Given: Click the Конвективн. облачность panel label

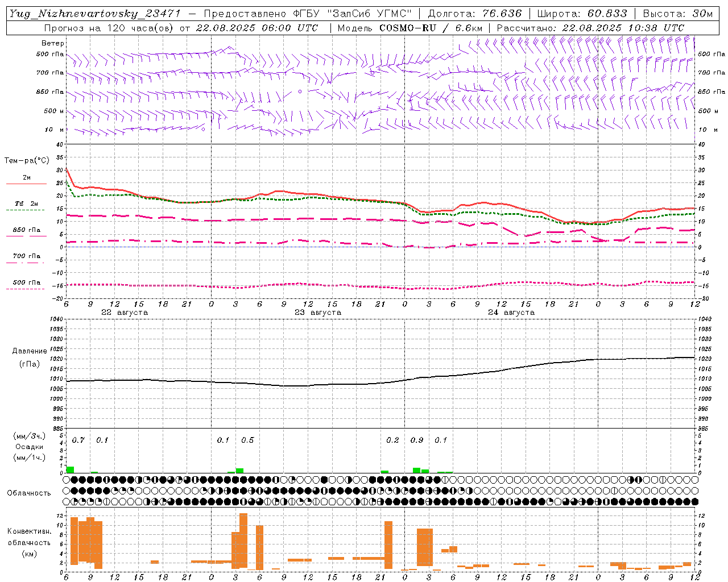Looking at the screenshot, I should point(29,537).
